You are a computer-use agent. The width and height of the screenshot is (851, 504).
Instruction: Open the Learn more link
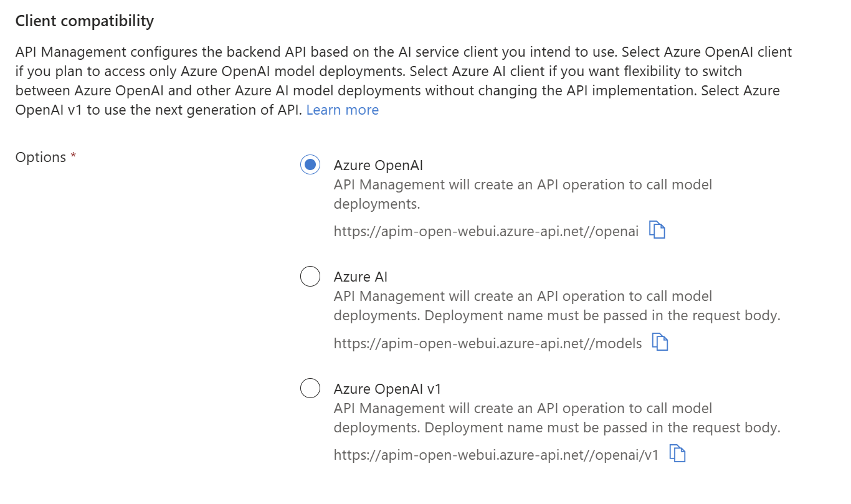coord(343,110)
